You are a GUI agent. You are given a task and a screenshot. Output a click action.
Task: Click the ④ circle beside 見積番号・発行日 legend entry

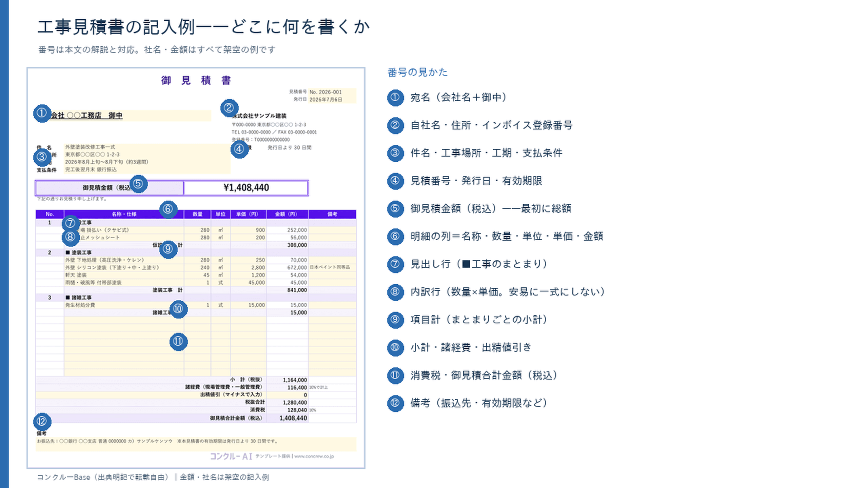coord(395,181)
